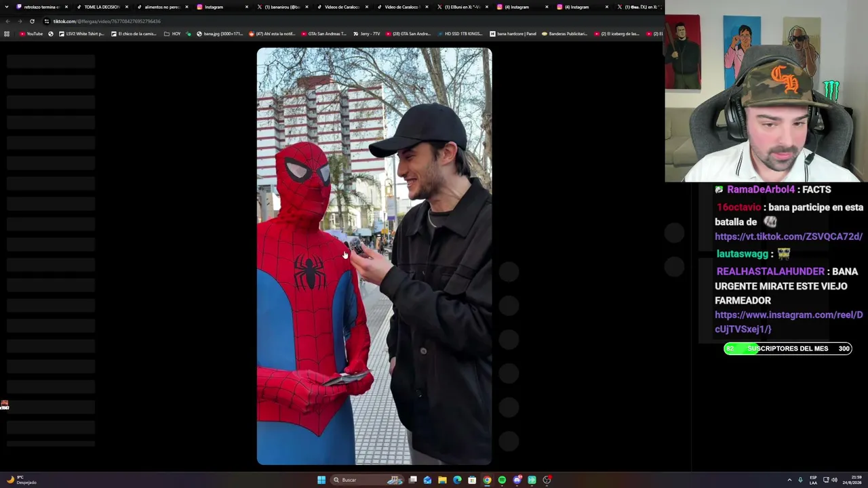
Task: Close the 'TOME LA DECISION' tab
Action: point(127,7)
